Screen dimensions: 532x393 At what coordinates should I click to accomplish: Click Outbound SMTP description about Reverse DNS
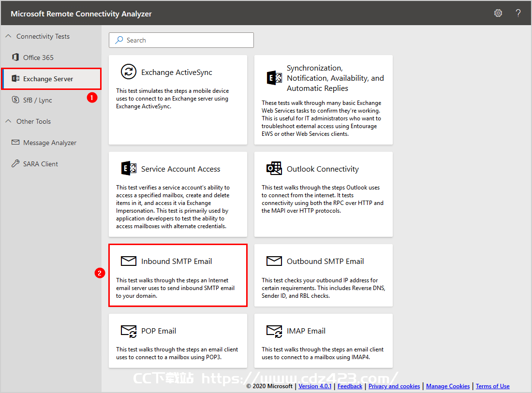pos(324,288)
